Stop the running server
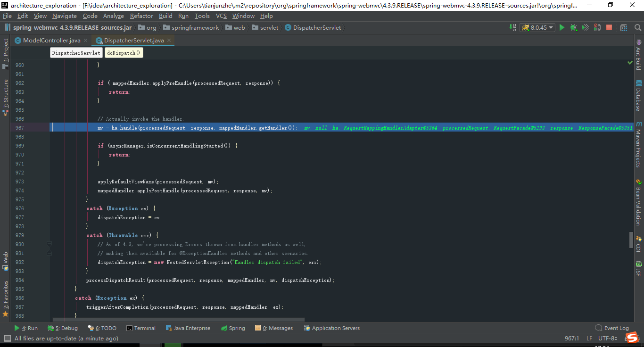Viewport: 644px width, 347px height. pyautogui.click(x=609, y=27)
